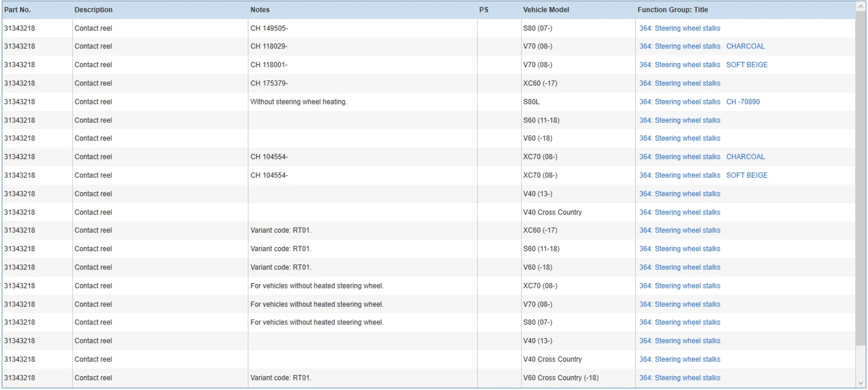This screenshot has width=868, height=390.
Task: Sort by the Part No. column header
Action: [17, 10]
